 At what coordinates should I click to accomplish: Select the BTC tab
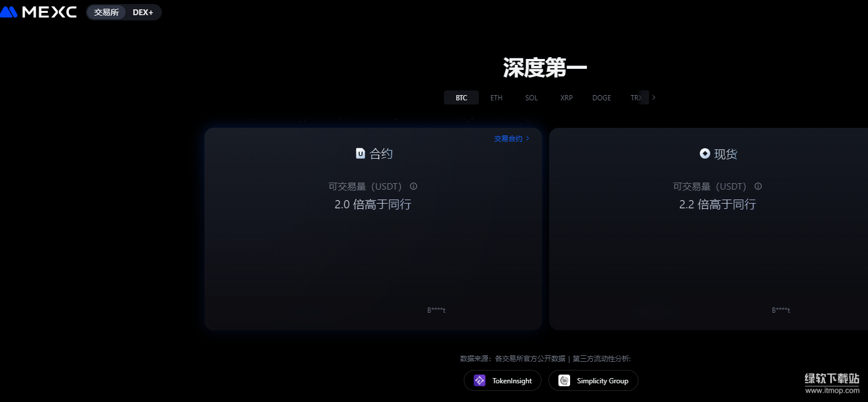[461, 97]
